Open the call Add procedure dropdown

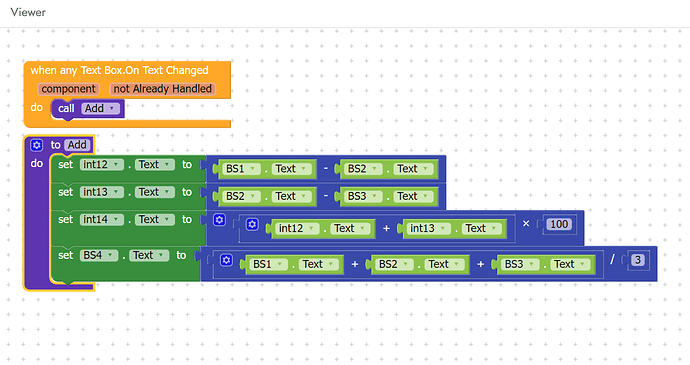[x=100, y=108]
